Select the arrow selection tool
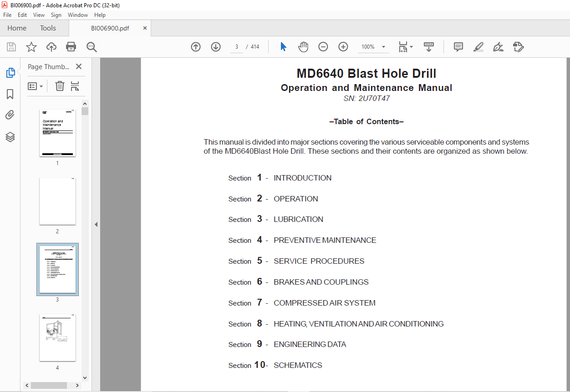 283,47
